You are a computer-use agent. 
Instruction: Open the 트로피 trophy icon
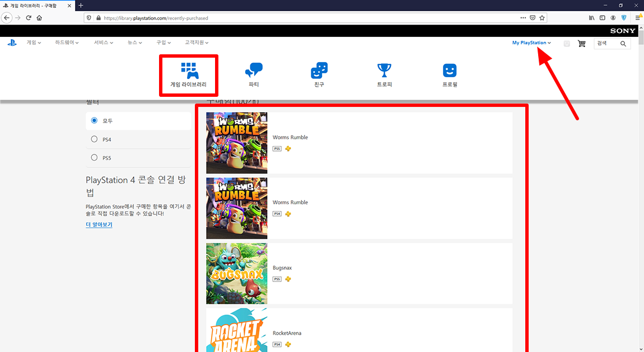point(384,74)
